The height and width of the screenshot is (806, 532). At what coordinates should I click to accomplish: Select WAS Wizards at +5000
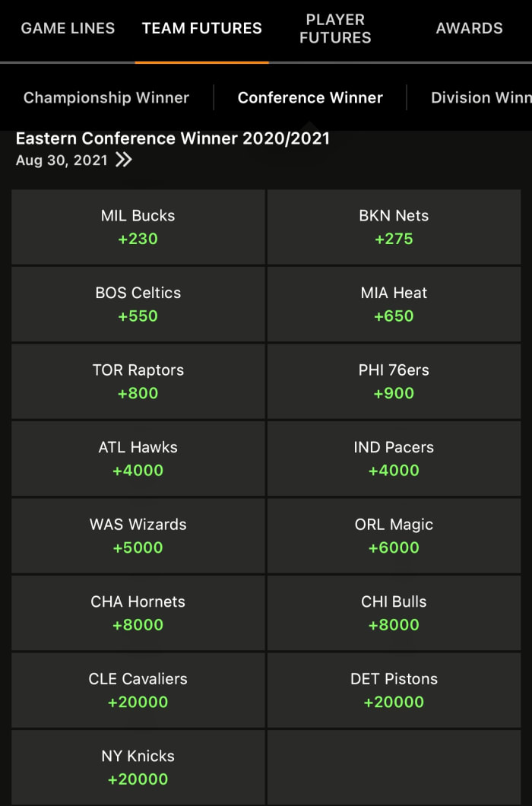(x=138, y=536)
